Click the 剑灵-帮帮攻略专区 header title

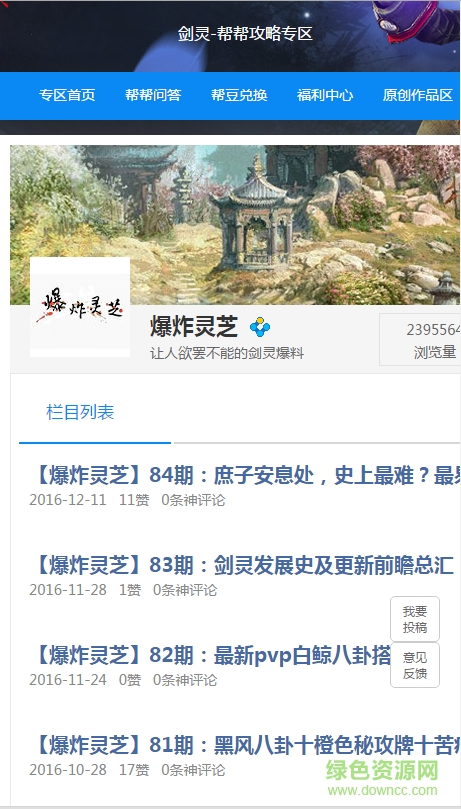[245, 34]
